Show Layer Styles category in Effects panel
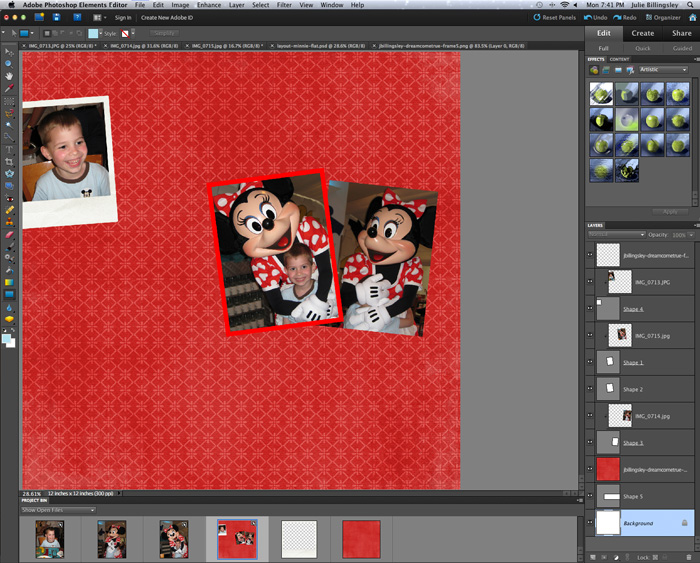This screenshot has width=700, height=563. click(x=606, y=70)
